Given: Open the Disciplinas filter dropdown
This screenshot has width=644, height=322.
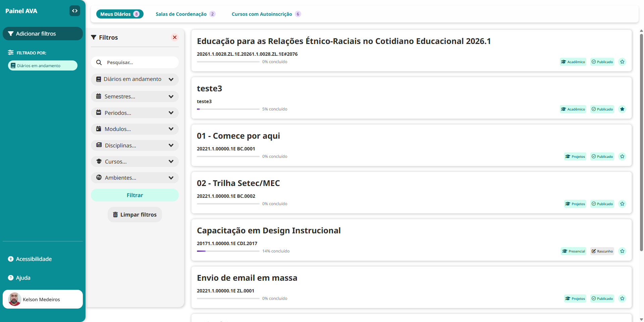Looking at the screenshot, I should coord(135,145).
